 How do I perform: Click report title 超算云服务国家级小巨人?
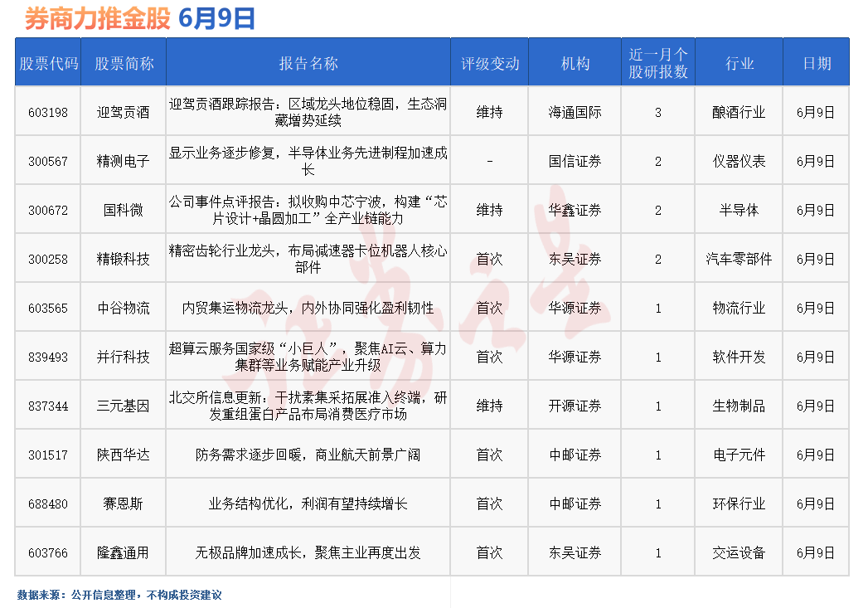[x=308, y=357]
